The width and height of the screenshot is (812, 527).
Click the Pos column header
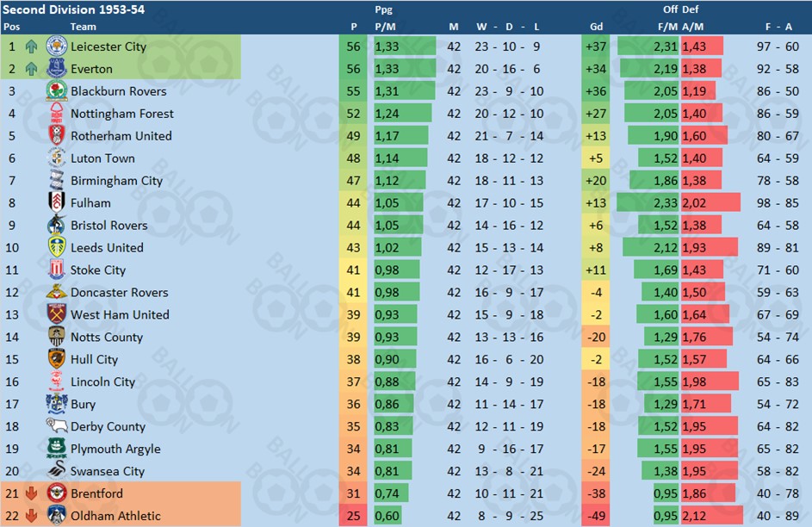click(x=11, y=27)
